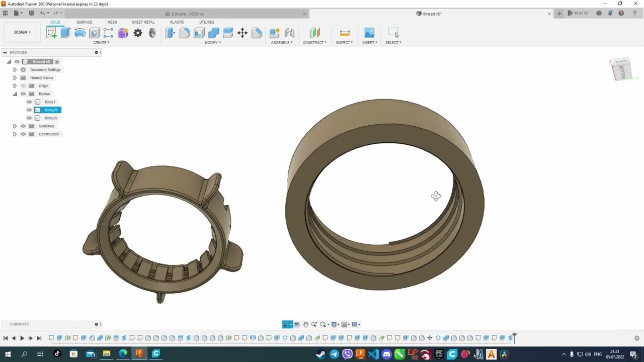This screenshot has width=644, height=362.
Task: Select the Fillet tool
Action: pyautogui.click(x=185, y=33)
